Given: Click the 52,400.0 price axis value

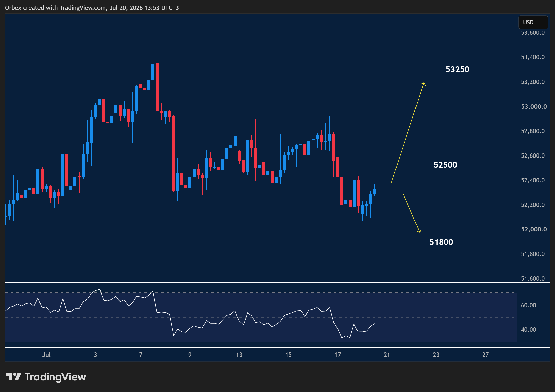Looking at the screenshot, I should [533, 180].
